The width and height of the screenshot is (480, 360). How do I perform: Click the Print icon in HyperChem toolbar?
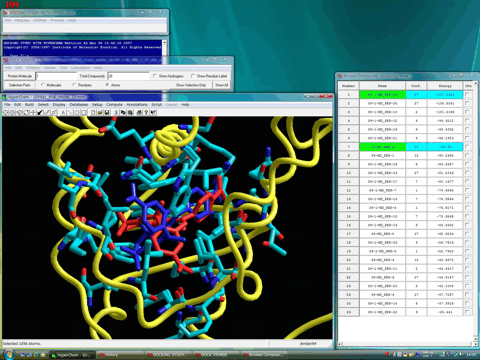(x=139, y=112)
